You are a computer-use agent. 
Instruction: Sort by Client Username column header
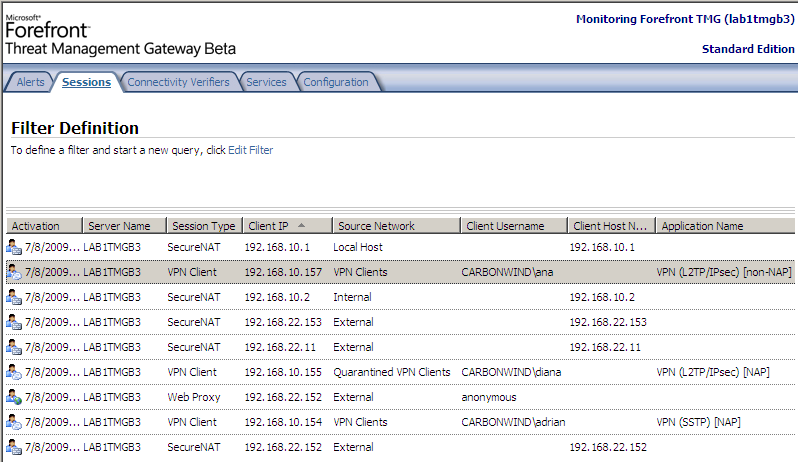pyautogui.click(x=514, y=226)
